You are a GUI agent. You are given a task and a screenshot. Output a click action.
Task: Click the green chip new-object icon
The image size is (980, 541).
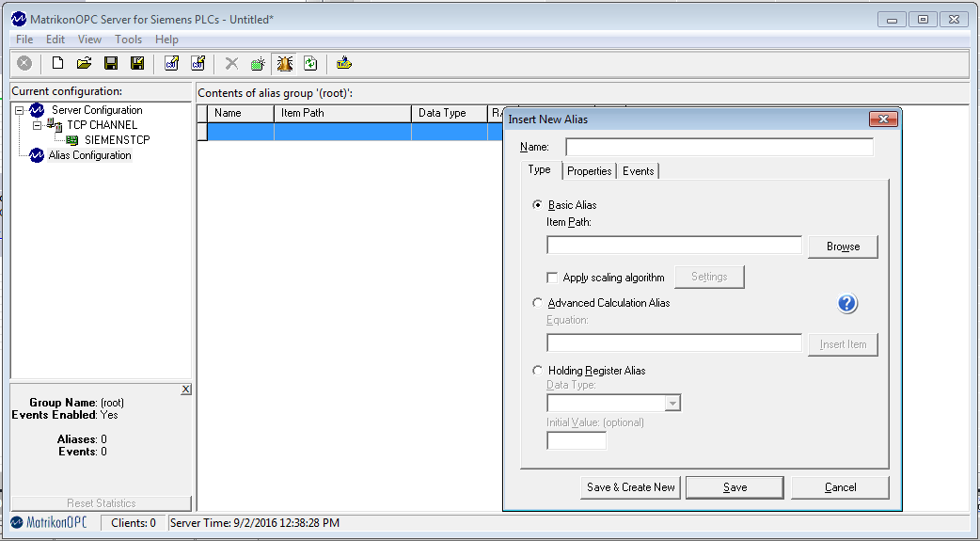click(258, 63)
